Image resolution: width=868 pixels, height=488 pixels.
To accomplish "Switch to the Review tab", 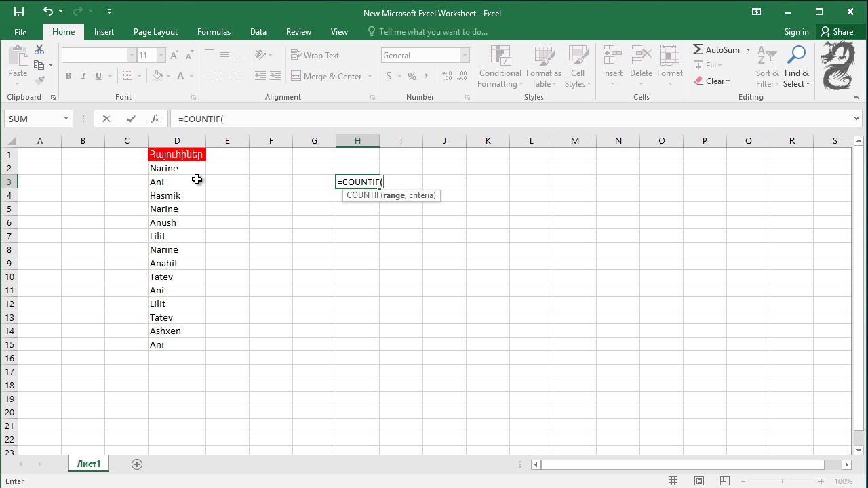I will click(298, 32).
